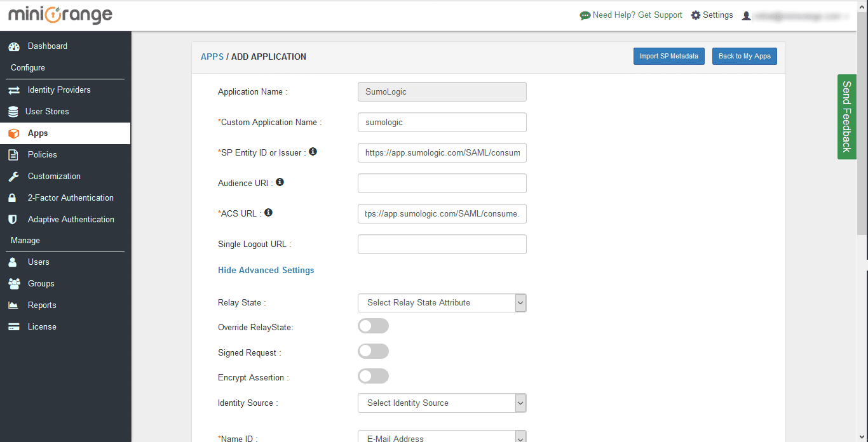The height and width of the screenshot is (442, 868).
Task: Click Back to My Apps button
Action: tap(745, 56)
